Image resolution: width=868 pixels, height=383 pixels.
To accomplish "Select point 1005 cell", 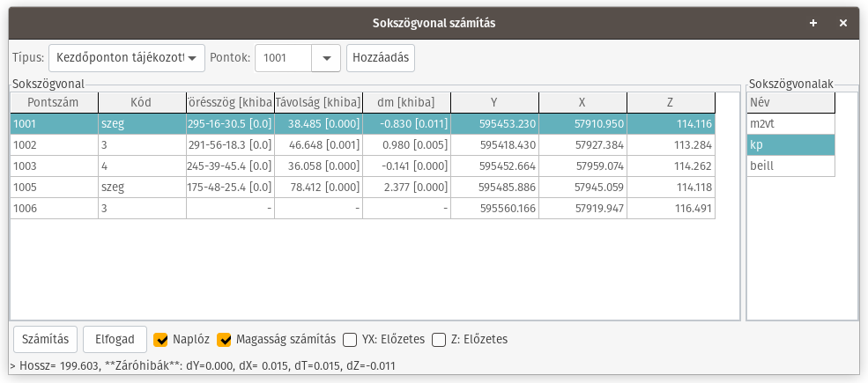I will (54, 187).
